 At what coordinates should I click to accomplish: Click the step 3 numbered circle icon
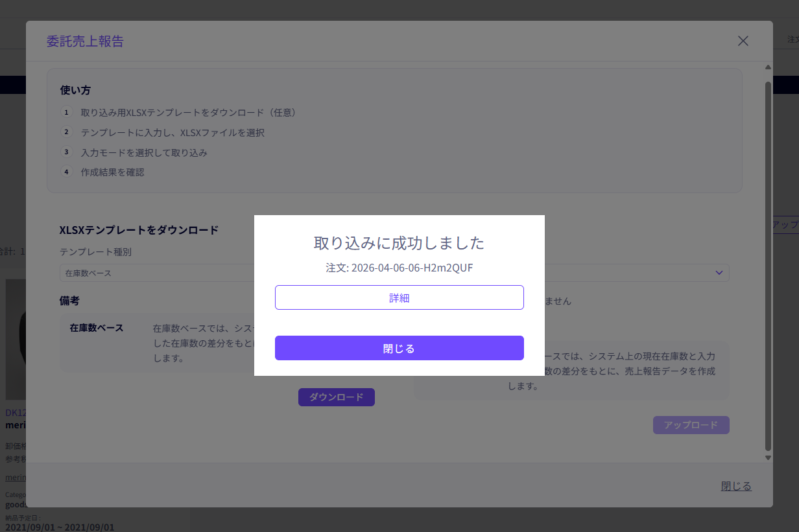[x=67, y=152]
